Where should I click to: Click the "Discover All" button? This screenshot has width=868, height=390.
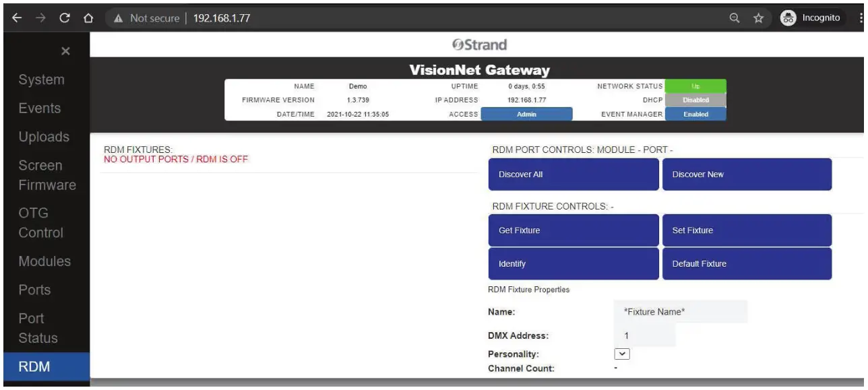[x=573, y=174]
